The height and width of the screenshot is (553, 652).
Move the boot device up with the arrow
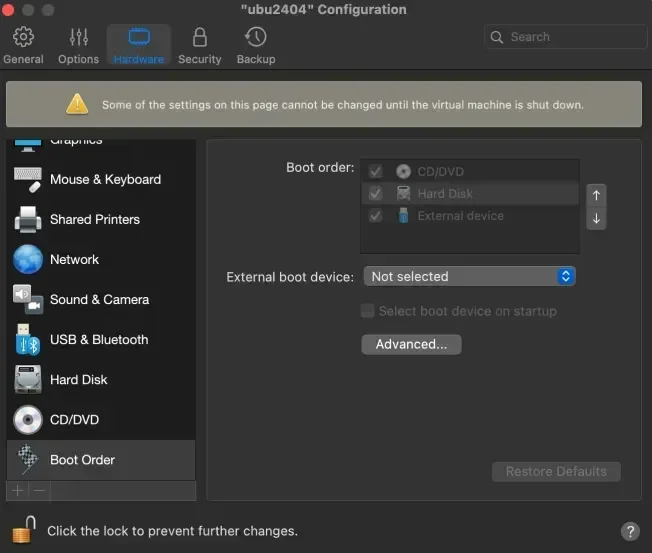coord(596,196)
